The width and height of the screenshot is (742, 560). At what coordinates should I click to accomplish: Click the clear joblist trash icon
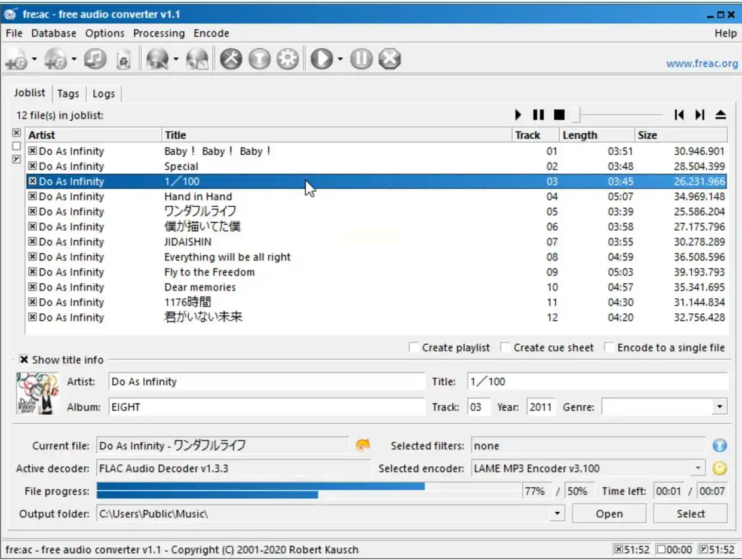(124, 59)
